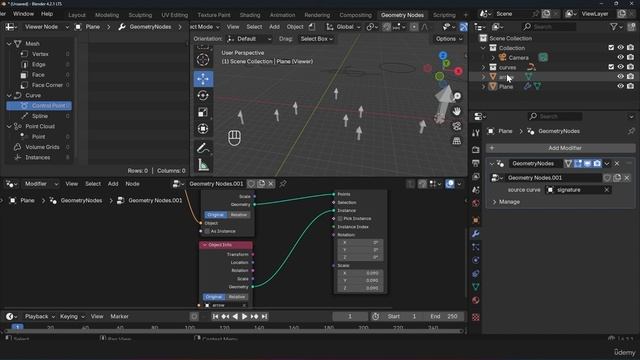Toggle Collection exclude checkbox in outliner
This screenshot has height=360, width=640.
pyautogui.click(x=611, y=48)
